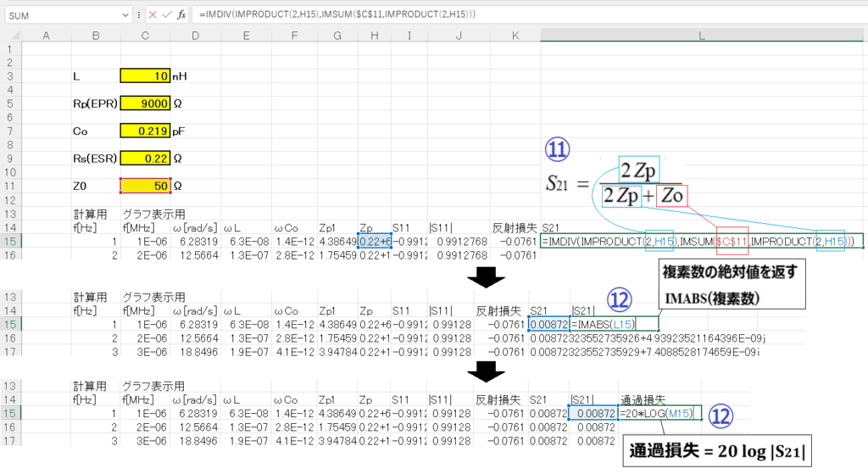Click yellow cell with L value 10
Screen dimensions: 868x474
pos(146,76)
